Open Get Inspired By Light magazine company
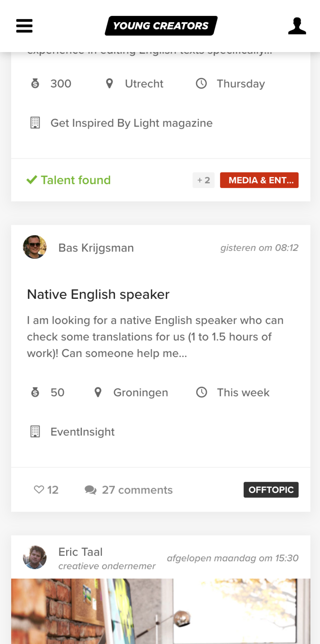 131,123
